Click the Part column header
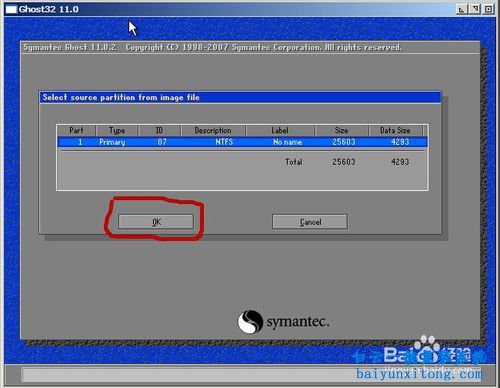 click(76, 130)
